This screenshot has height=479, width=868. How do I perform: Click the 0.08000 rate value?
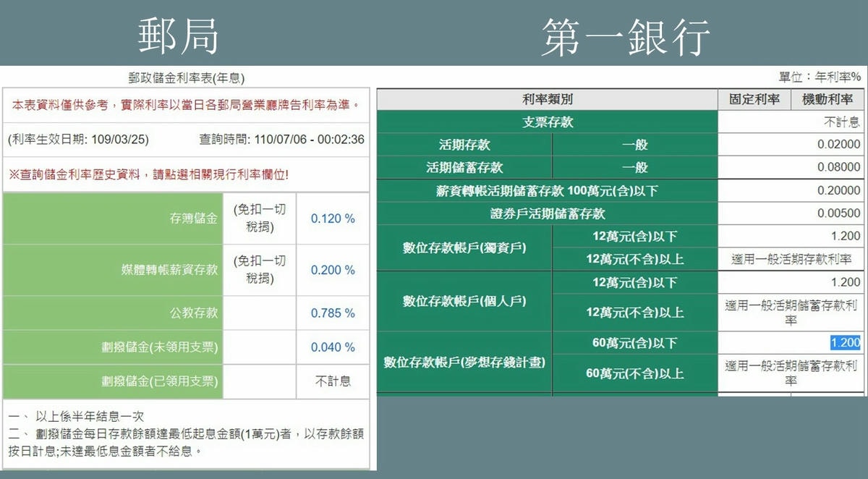pos(839,167)
